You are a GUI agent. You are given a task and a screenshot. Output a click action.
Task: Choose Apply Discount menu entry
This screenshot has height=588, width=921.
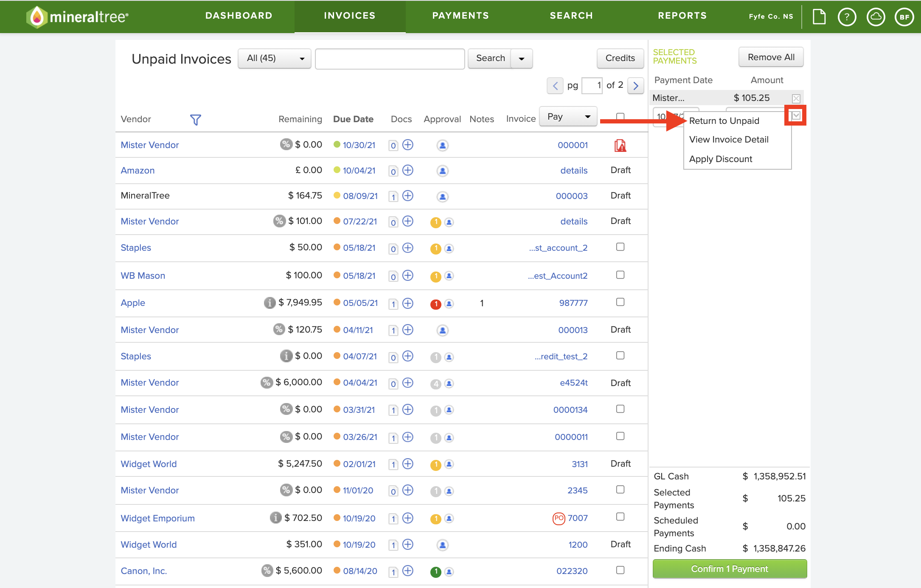[x=721, y=159]
